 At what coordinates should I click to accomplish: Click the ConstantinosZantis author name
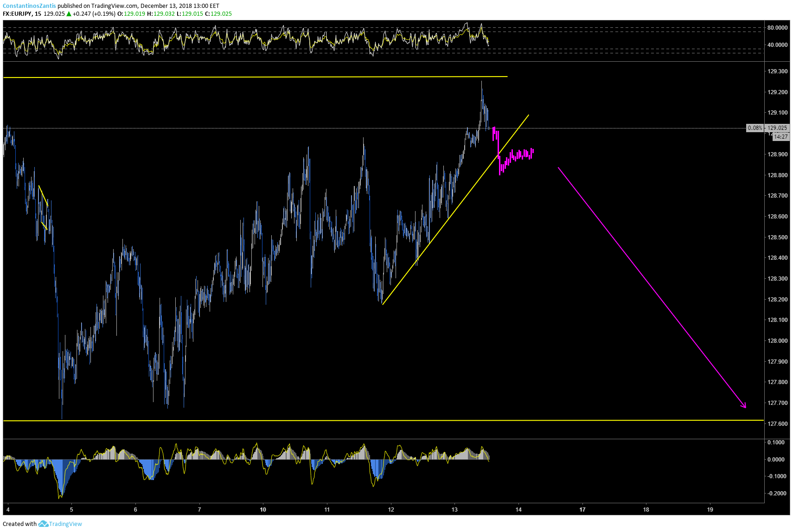[x=29, y=6]
